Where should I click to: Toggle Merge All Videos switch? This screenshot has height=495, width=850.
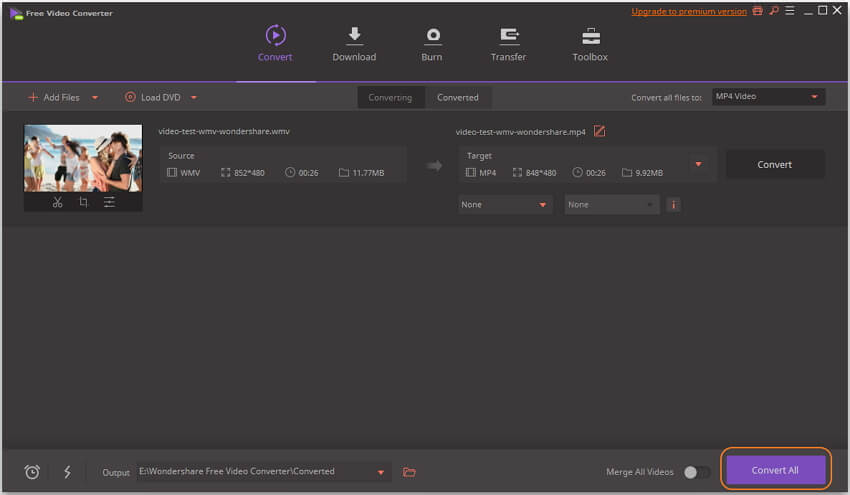coord(697,472)
